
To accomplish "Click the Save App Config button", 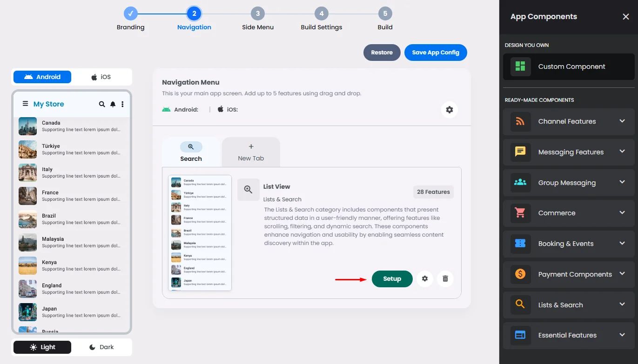I will click(x=436, y=53).
